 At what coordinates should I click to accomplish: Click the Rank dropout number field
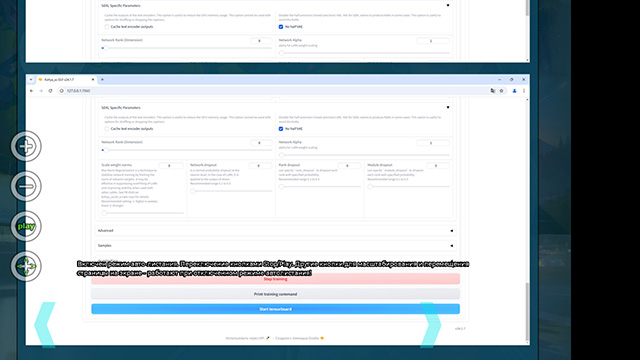pyautogui.click(x=349, y=166)
